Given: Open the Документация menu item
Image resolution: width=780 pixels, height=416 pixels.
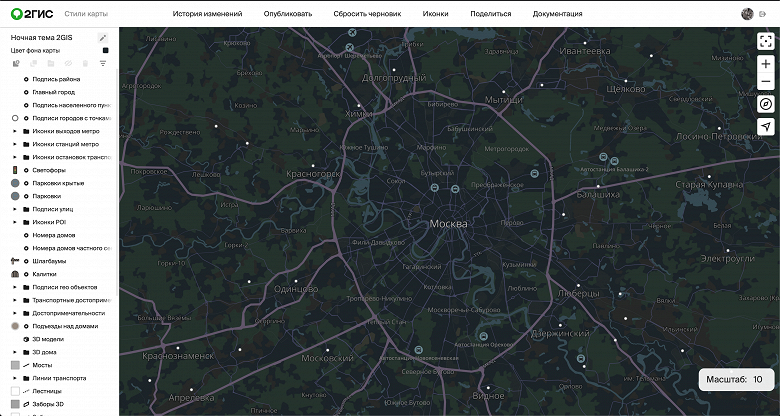Looking at the screenshot, I should tap(557, 14).
